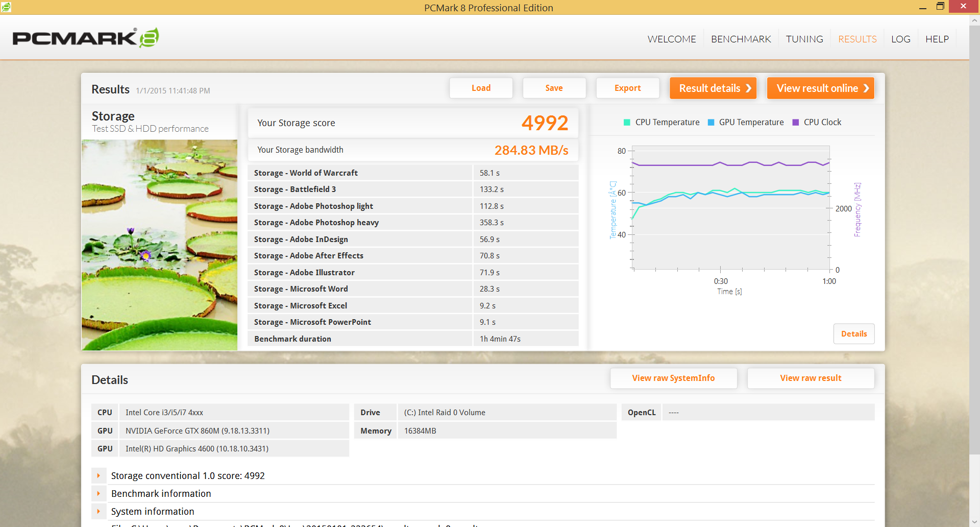Open the LOG tab
Screen dimensions: 980x527
pyautogui.click(x=901, y=39)
